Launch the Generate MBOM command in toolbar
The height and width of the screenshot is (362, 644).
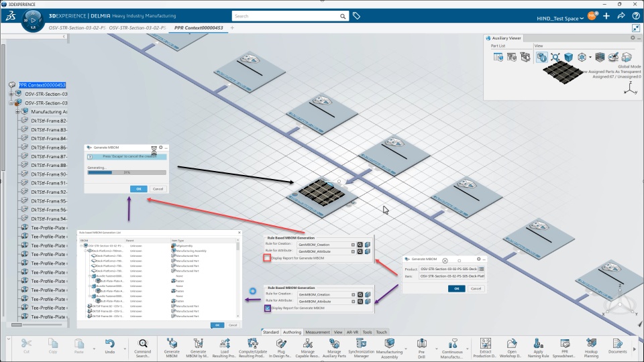172,347
